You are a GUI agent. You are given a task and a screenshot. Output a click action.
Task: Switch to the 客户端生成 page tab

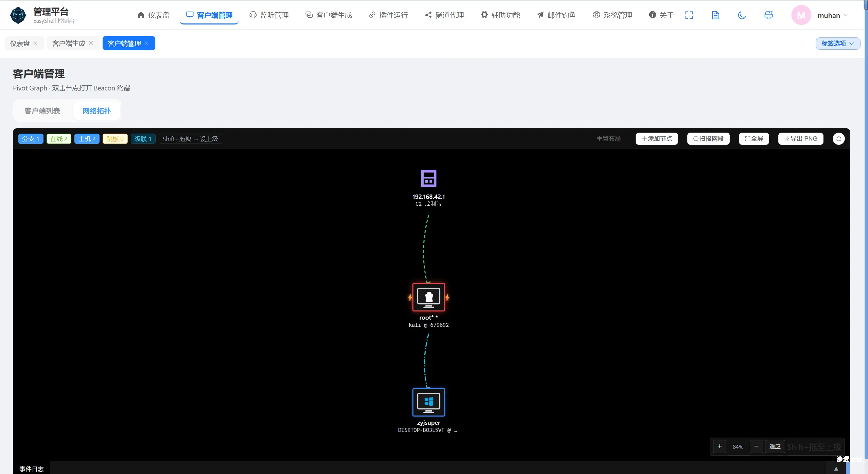[x=69, y=43]
